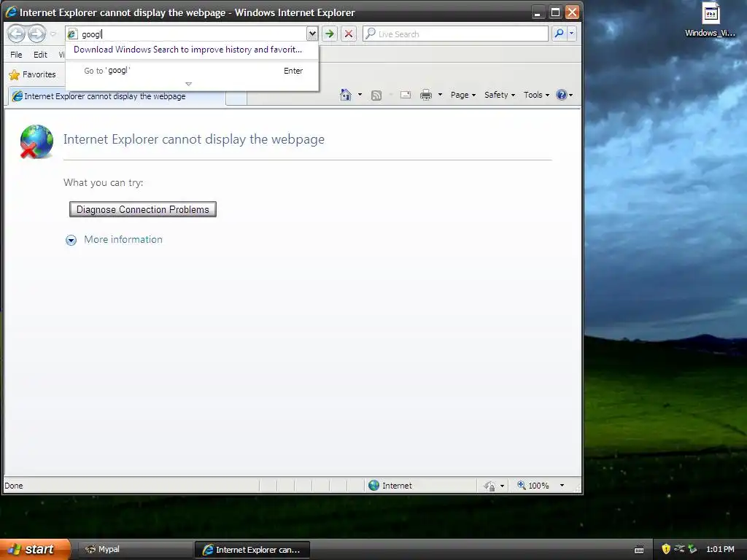The width and height of the screenshot is (747, 560).
Task: Click the red Stop loading button
Action: pos(349,34)
